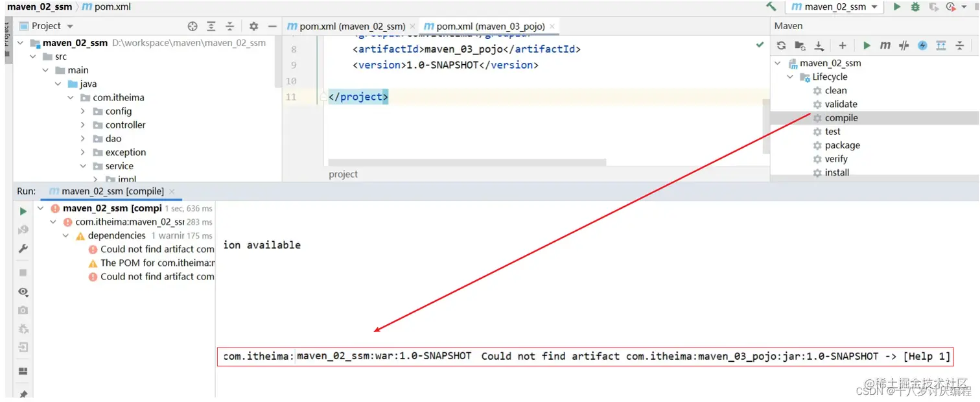980x402 pixels.
Task: Expand the controller package
Action: (x=83, y=124)
